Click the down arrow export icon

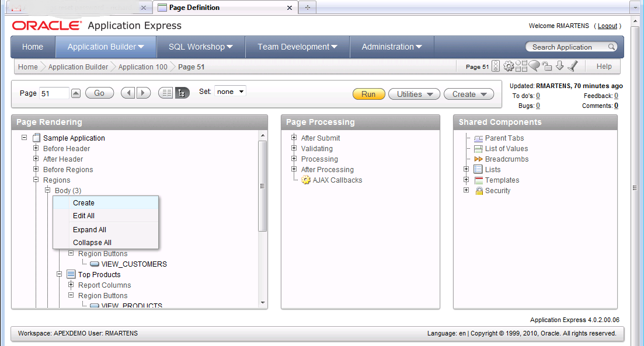coord(559,66)
